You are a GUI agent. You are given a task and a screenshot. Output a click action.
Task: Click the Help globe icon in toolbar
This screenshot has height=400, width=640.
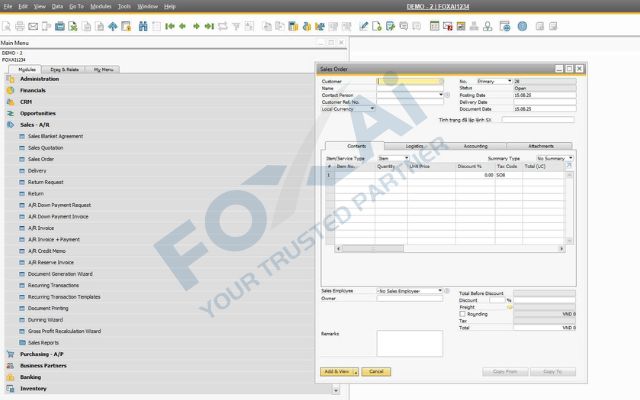click(x=522, y=27)
